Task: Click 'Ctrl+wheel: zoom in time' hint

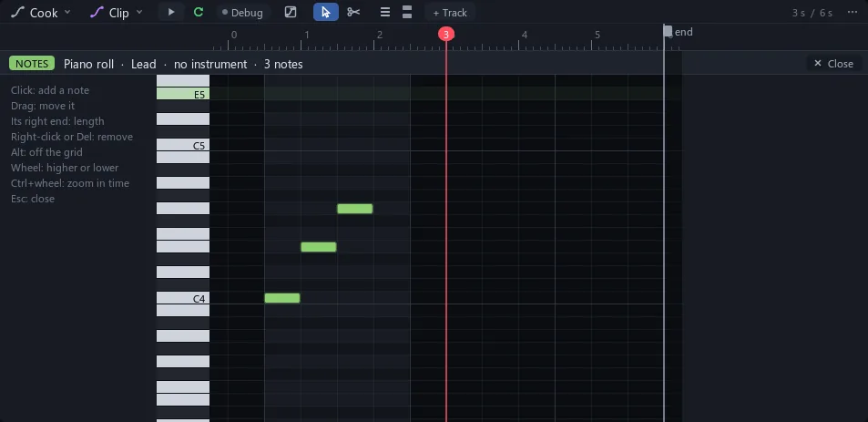Action: click(70, 183)
